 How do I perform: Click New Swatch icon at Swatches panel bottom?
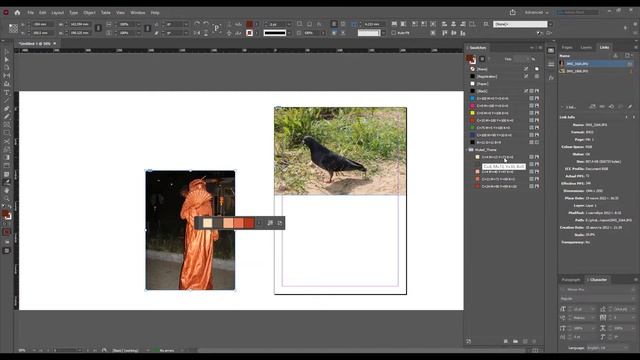tap(525, 341)
